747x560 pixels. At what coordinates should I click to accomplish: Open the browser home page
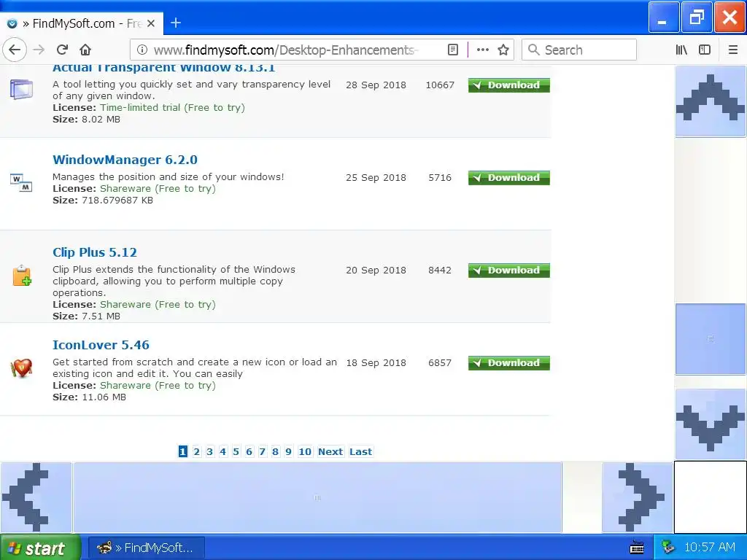pos(85,50)
